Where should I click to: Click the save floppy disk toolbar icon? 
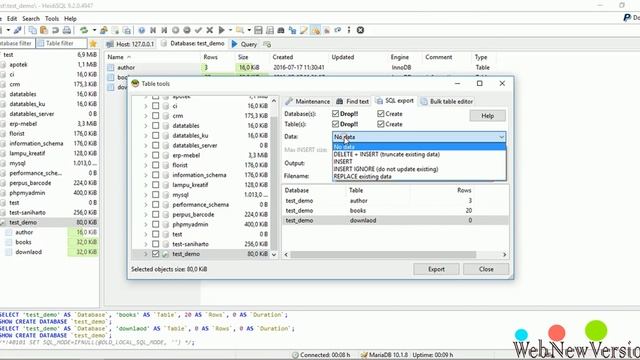(x=258, y=30)
